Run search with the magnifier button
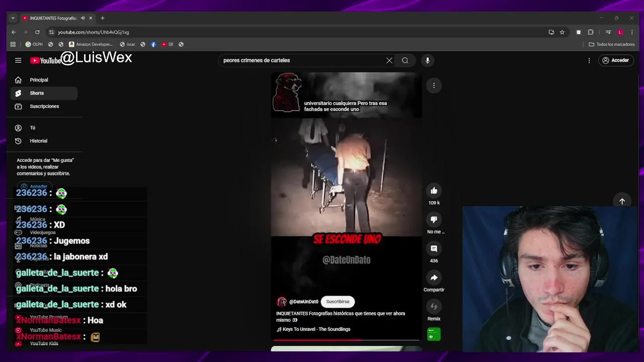 coord(405,60)
